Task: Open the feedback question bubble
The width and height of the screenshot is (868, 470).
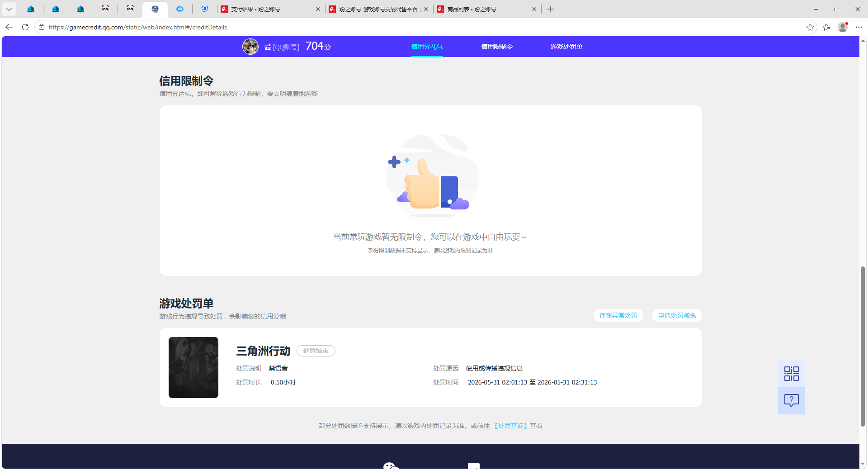Action: (792, 401)
